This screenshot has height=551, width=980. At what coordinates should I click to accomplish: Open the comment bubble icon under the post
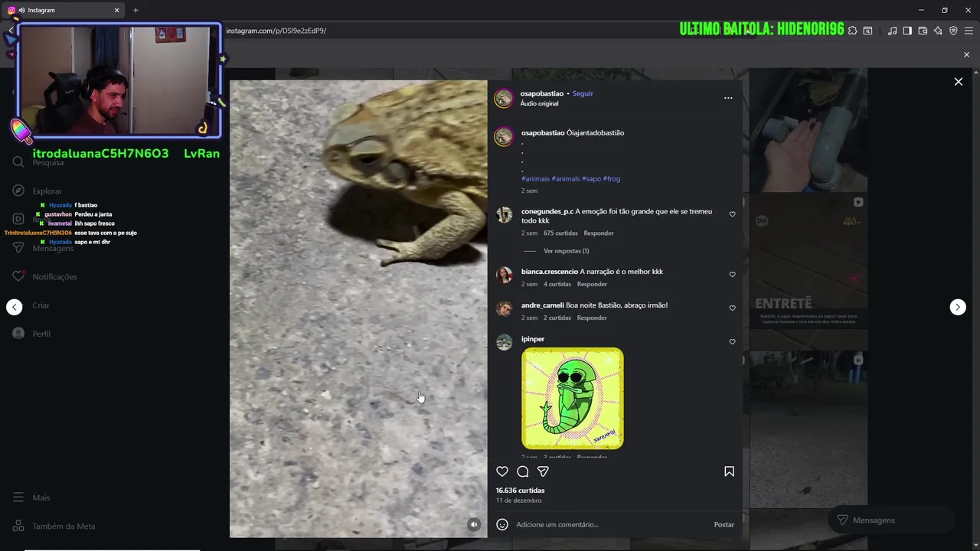523,471
